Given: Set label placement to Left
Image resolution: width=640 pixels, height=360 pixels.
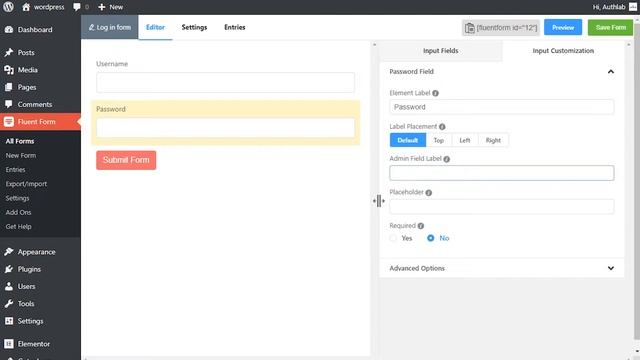Looking at the screenshot, I should click(465, 140).
